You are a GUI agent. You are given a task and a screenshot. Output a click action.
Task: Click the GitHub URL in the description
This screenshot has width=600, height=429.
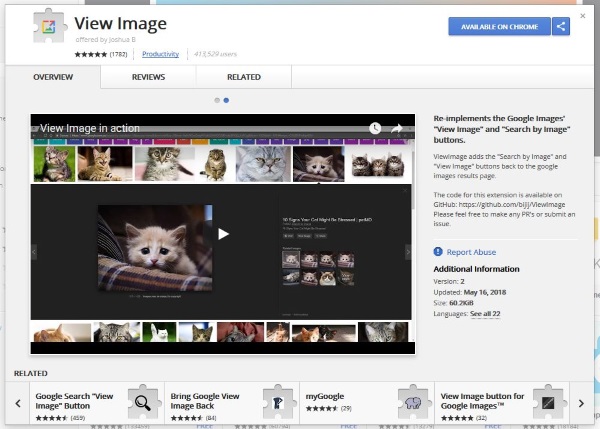pos(512,205)
